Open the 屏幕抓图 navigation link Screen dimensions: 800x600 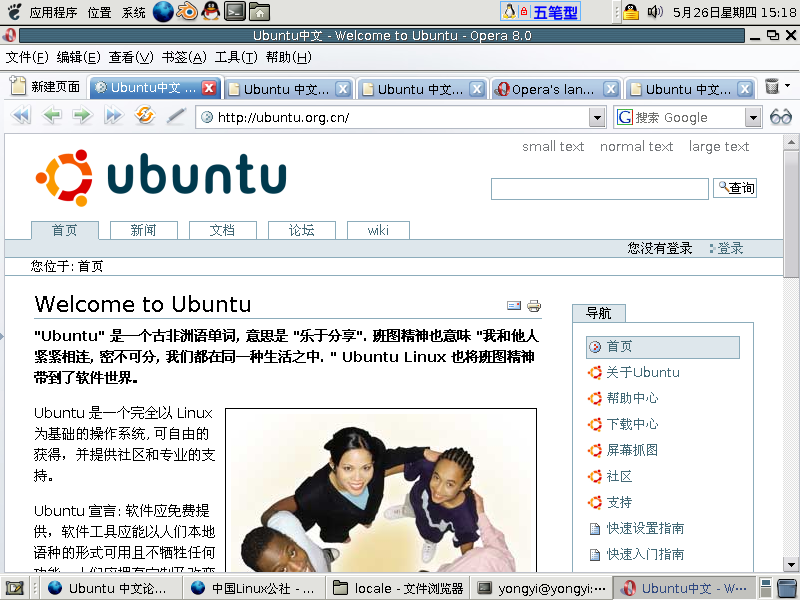point(632,450)
